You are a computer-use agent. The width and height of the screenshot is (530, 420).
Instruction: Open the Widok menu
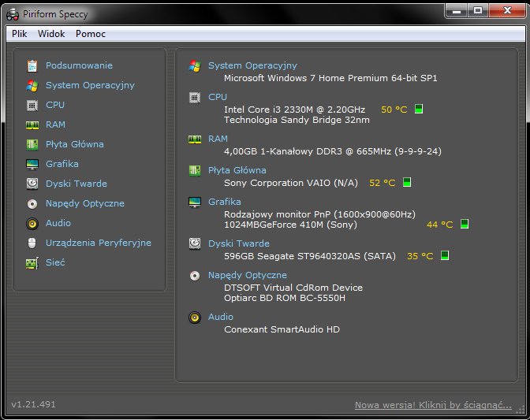tap(51, 34)
